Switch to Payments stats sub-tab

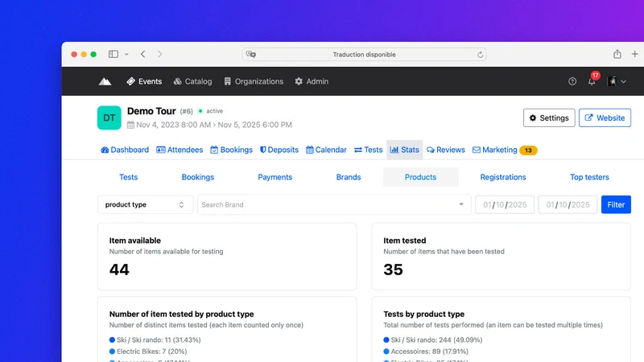(x=275, y=177)
